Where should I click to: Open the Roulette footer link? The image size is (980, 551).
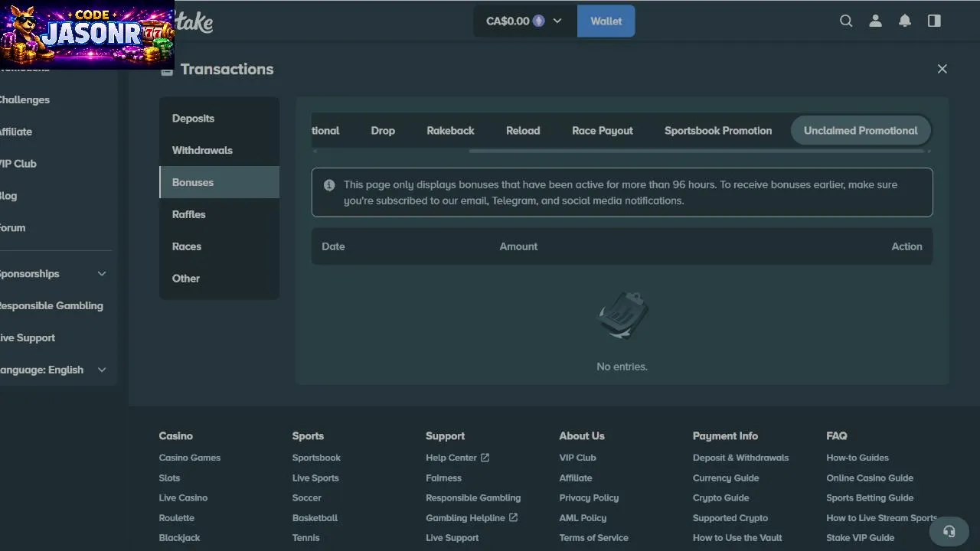click(x=176, y=517)
